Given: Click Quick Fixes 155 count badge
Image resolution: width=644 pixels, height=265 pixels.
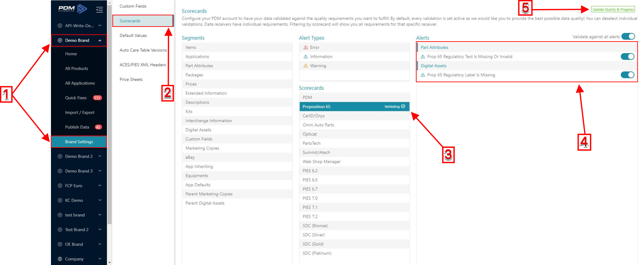Looking at the screenshot, I should click(x=97, y=98).
